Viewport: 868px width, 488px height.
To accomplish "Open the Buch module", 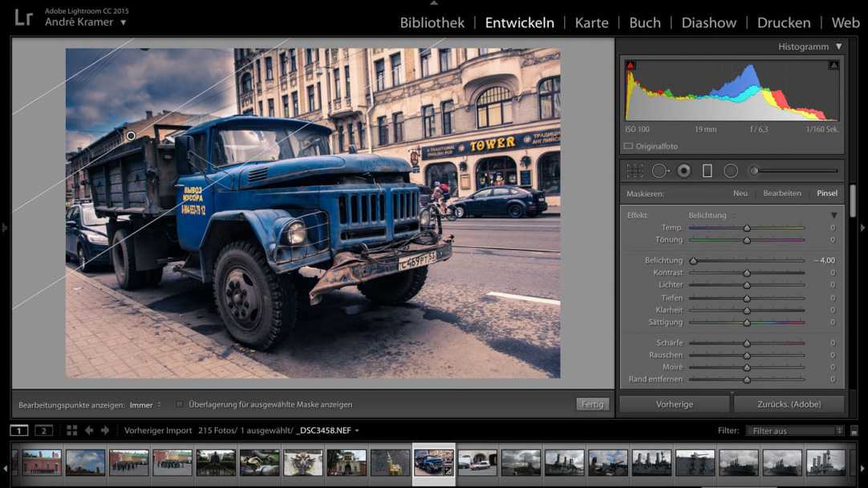I will 645,22.
